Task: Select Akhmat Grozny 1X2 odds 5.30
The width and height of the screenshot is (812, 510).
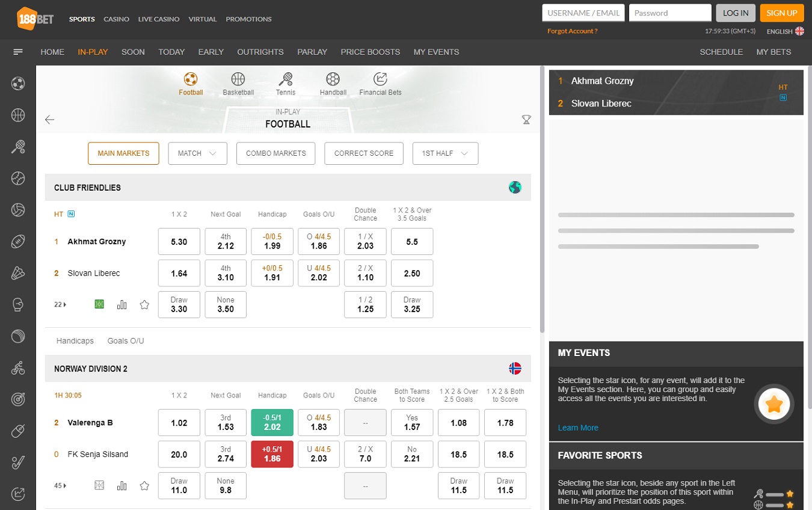Action: [179, 241]
